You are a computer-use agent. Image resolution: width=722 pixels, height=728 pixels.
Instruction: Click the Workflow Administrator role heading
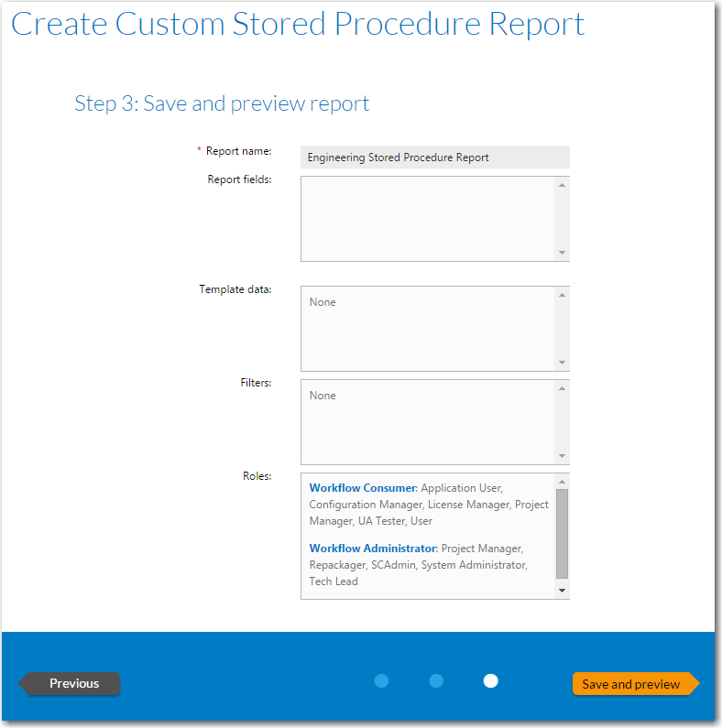pos(373,549)
